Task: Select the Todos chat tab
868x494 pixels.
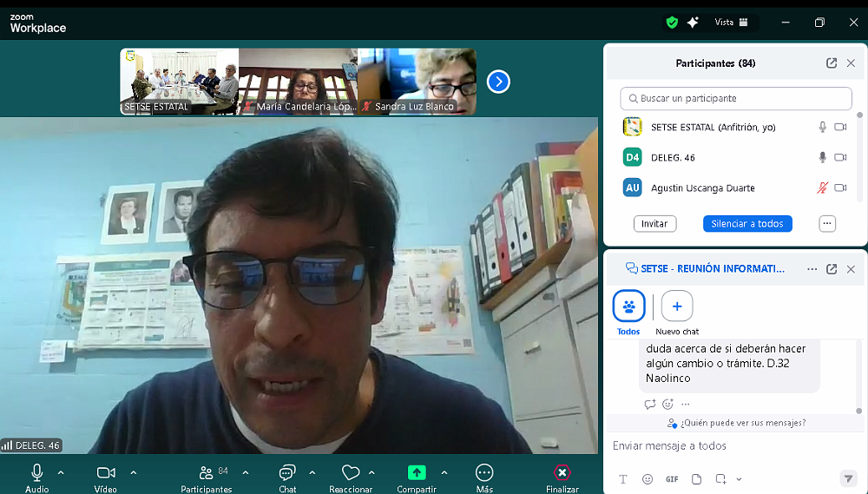Action: pyautogui.click(x=628, y=306)
